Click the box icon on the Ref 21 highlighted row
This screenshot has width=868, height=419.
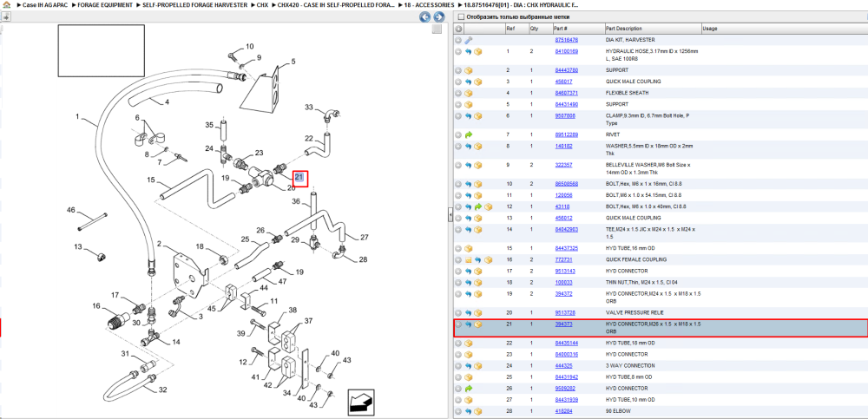click(478, 324)
